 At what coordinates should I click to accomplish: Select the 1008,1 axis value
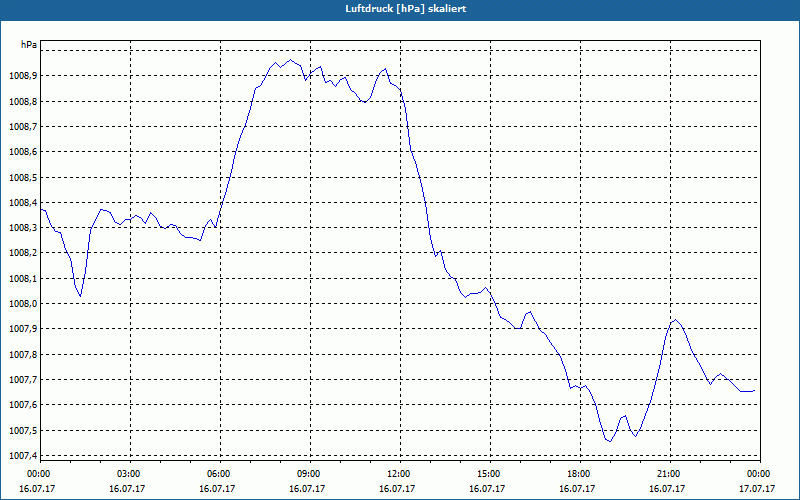[x=23, y=279]
